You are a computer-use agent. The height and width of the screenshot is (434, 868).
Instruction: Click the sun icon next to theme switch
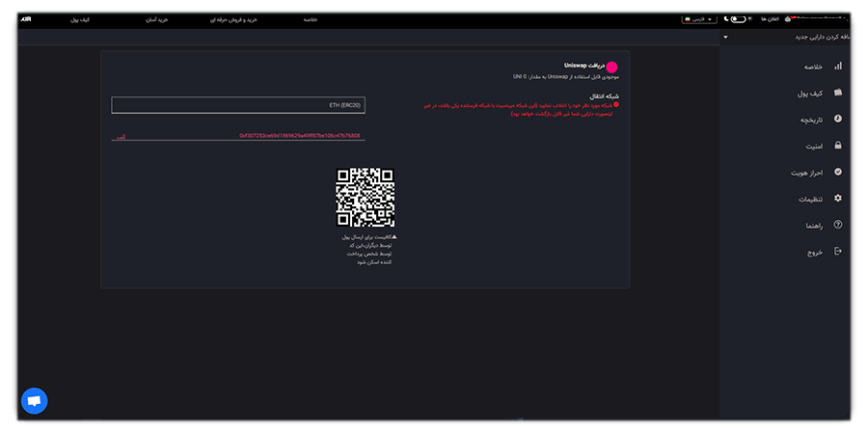tap(750, 19)
